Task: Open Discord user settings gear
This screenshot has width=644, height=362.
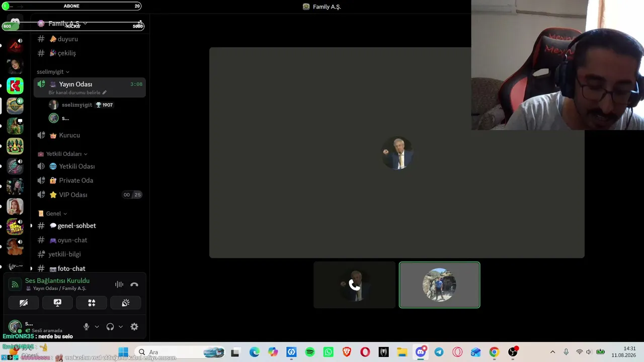Action: [x=134, y=327]
